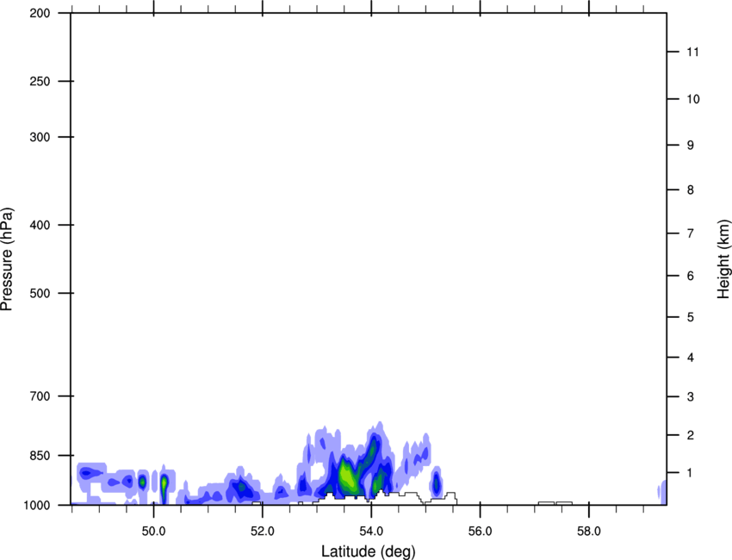Click the 1 km height label
Image resolution: width=732 pixels, height=560 pixels.
[x=690, y=473]
